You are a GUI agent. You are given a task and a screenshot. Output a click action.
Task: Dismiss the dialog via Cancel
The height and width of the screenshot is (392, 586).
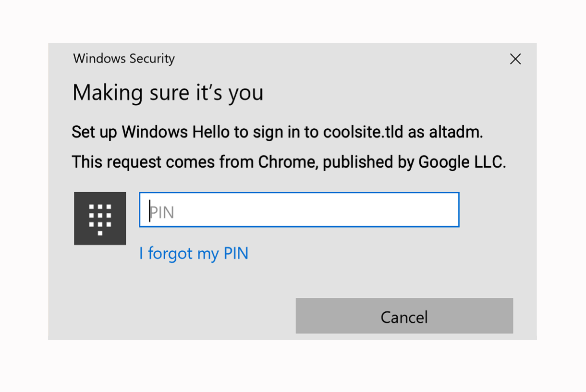pyautogui.click(x=404, y=316)
